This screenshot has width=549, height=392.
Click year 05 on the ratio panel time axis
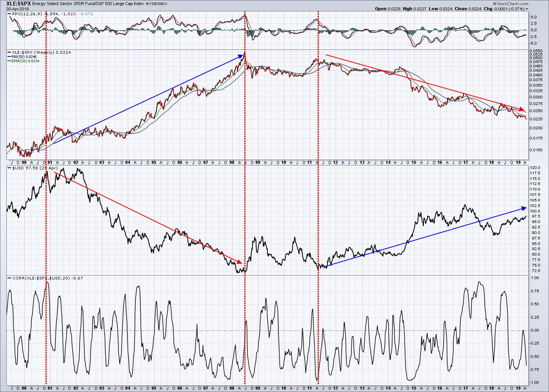(154, 162)
